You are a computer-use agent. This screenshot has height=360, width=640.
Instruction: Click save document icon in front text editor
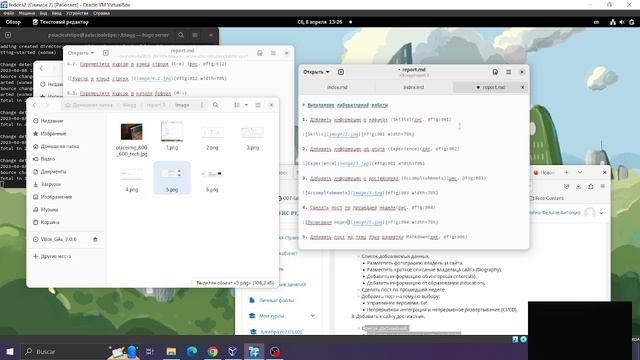(x=495, y=72)
